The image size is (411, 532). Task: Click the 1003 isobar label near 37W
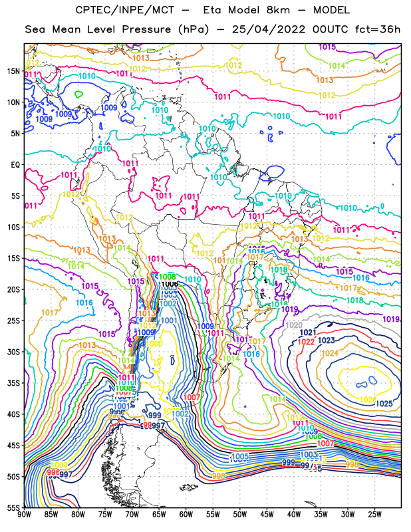tap(309, 454)
